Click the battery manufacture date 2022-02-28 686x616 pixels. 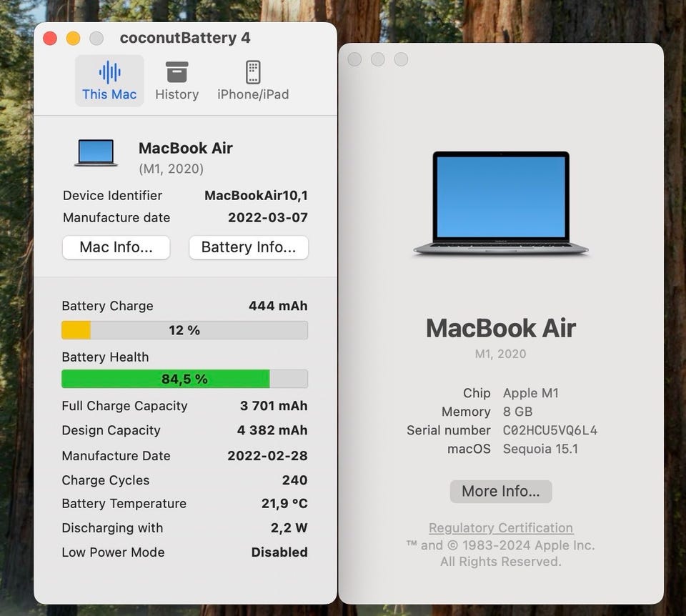[x=267, y=456]
